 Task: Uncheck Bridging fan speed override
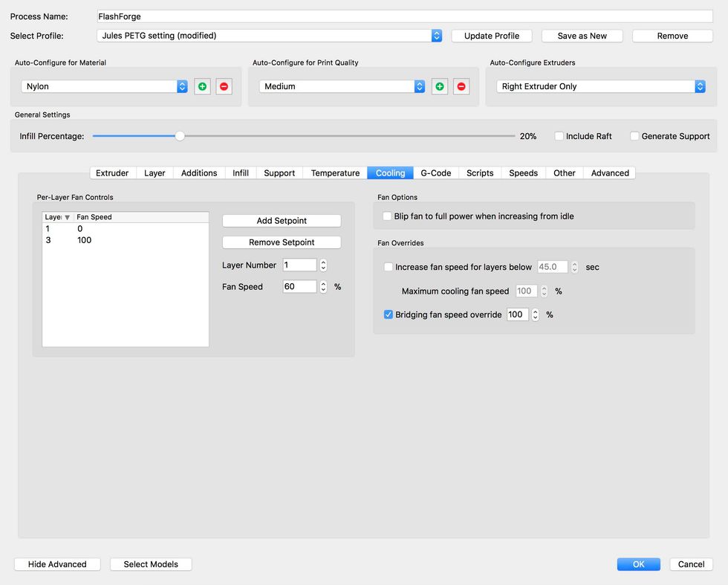(x=389, y=314)
